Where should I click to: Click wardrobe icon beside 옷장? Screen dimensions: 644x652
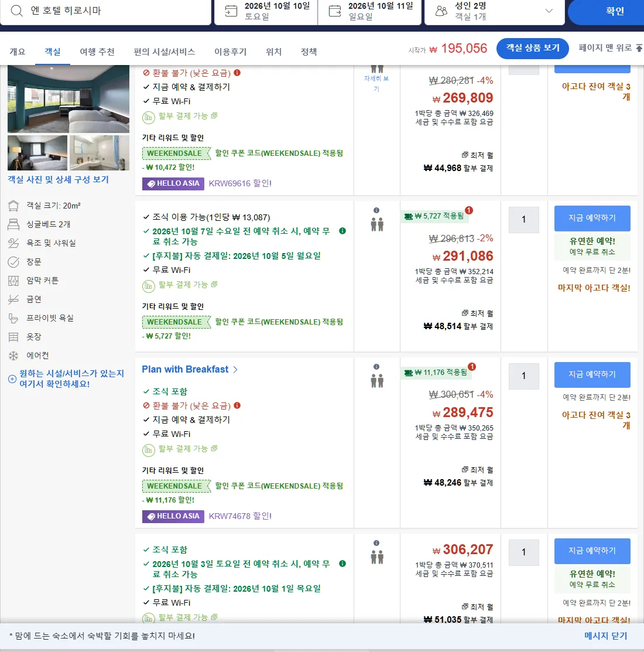13,337
